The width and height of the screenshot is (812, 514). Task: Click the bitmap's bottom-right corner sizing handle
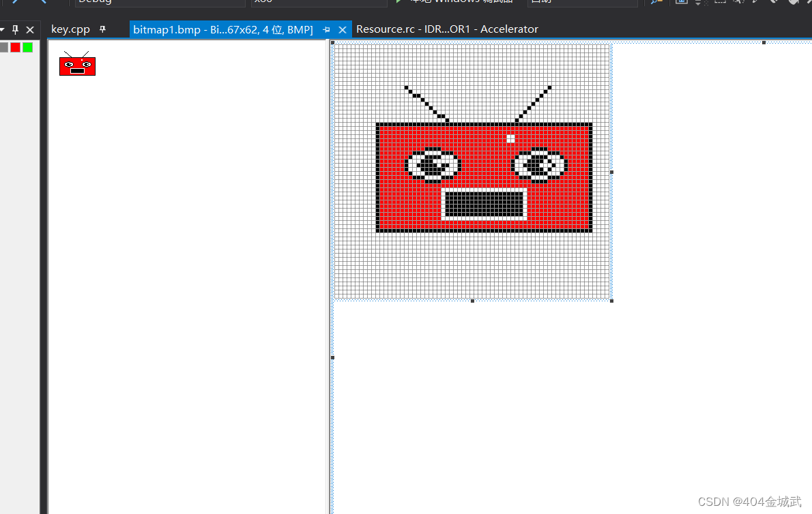tap(611, 301)
